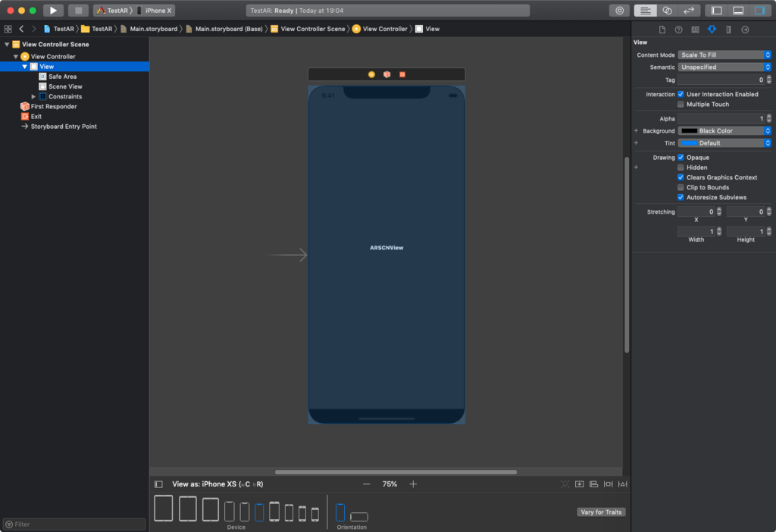
Task: Click the Exit icon in scene dock
Action: coord(402,75)
